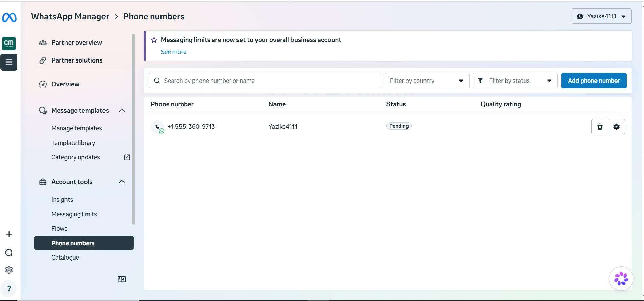Select Manage templates
This screenshot has height=301, width=644.
77,128
